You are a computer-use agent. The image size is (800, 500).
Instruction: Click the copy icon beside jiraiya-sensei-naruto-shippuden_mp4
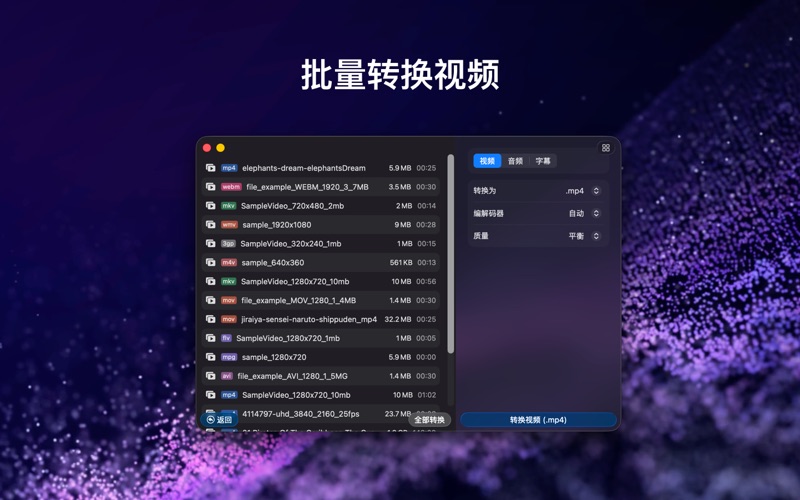click(x=210, y=319)
